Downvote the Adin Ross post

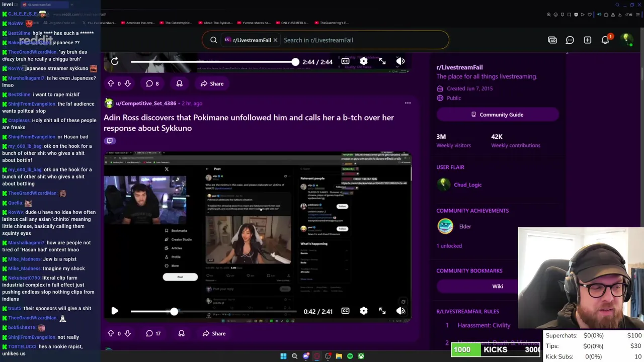127,333
